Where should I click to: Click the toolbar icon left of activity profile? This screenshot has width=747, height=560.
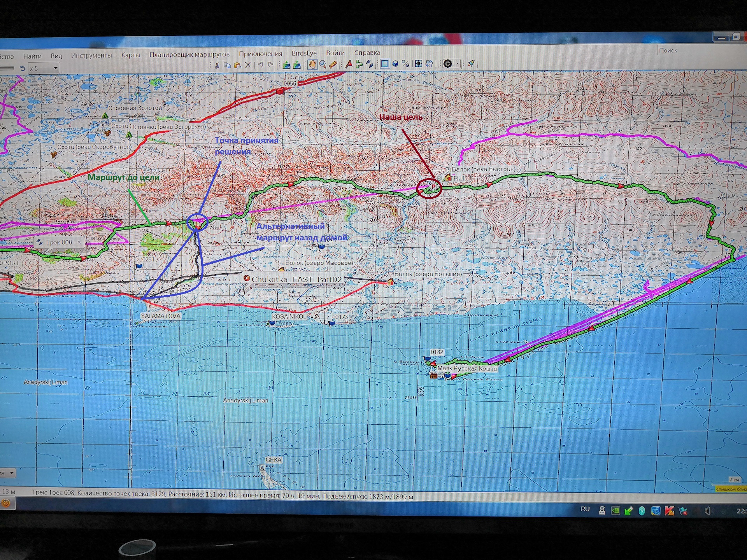(x=429, y=64)
